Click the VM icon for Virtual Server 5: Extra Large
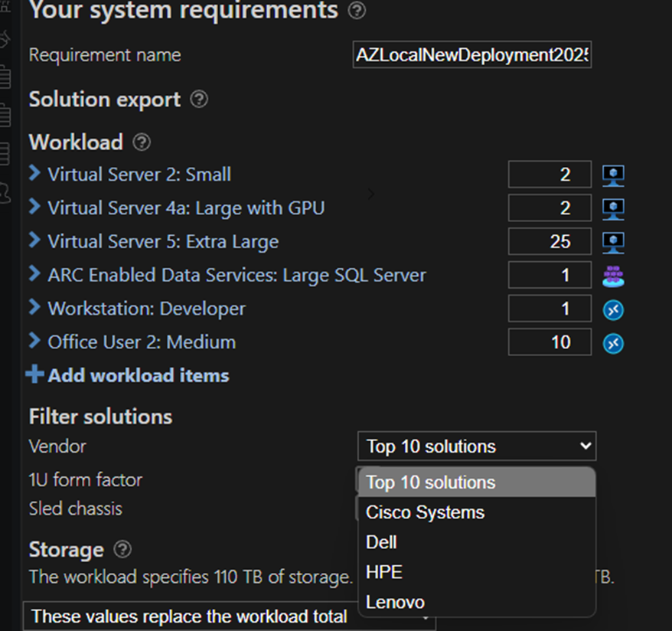672x631 pixels. (x=613, y=242)
